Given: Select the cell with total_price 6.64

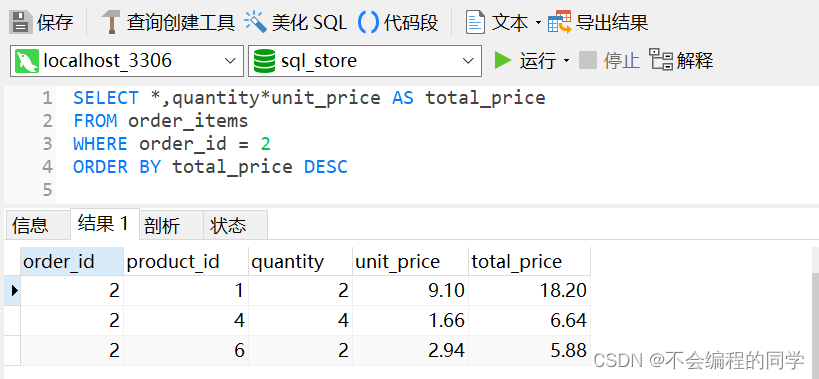Looking at the screenshot, I should [x=530, y=321].
